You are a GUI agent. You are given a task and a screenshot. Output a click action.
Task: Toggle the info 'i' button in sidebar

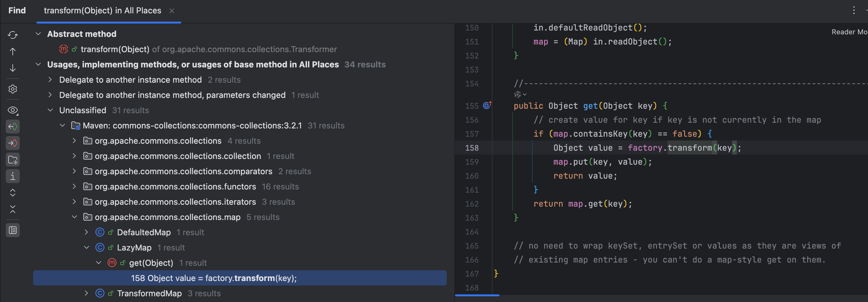coord(13,176)
